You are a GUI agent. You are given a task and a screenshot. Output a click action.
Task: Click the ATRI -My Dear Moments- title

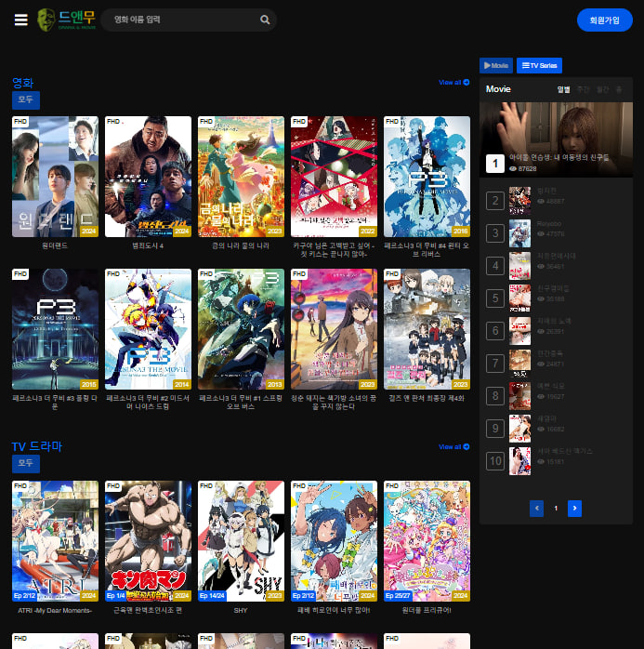pyautogui.click(x=55, y=611)
